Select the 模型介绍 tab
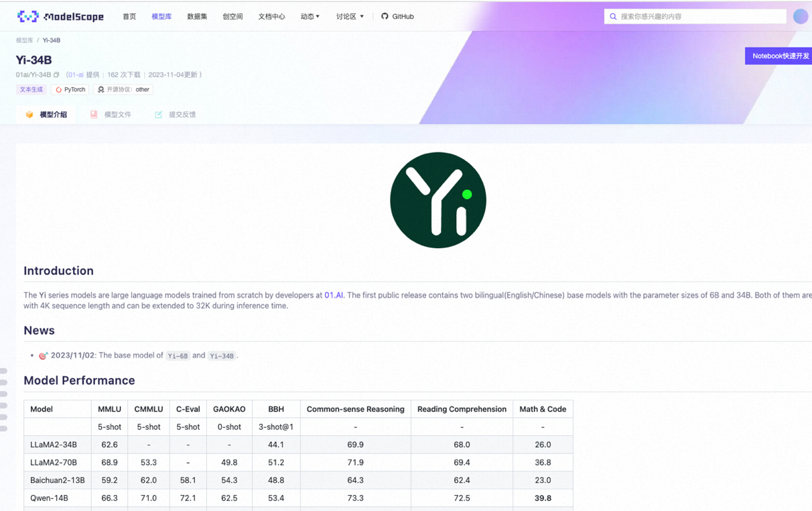The height and width of the screenshot is (511, 812). pyautogui.click(x=46, y=115)
